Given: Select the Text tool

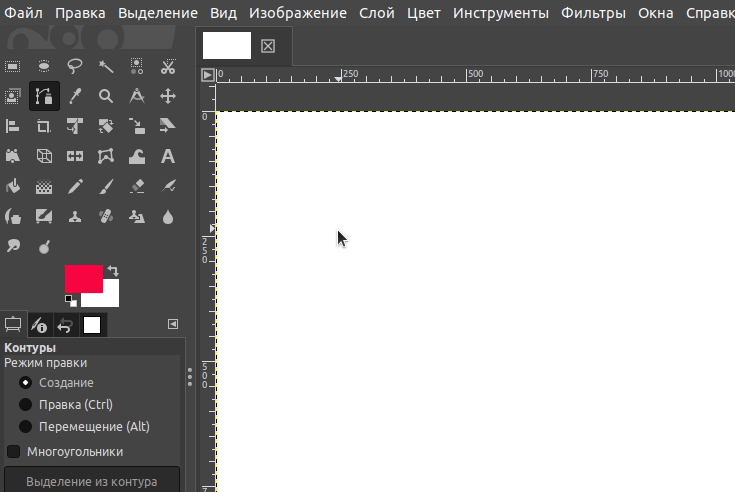Looking at the screenshot, I should point(168,157).
